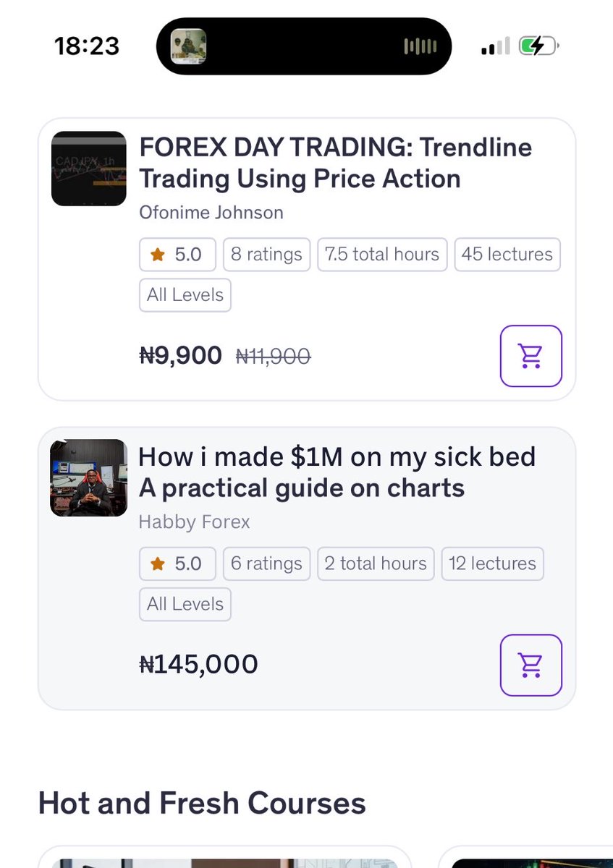This screenshot has height=868, width=613.
Task: Tap 'Hot and Fresh Courses' section heading
Action: pyautogui.click(x=202, y=803)
